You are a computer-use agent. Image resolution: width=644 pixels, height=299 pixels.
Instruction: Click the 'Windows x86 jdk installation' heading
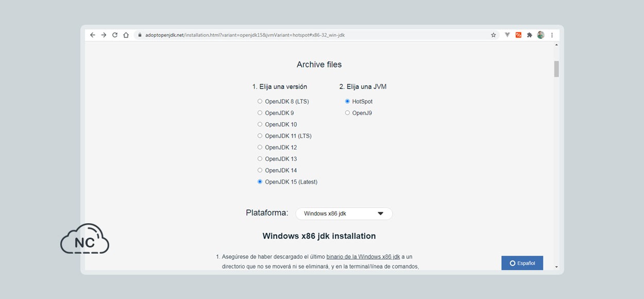click(319, 236)
